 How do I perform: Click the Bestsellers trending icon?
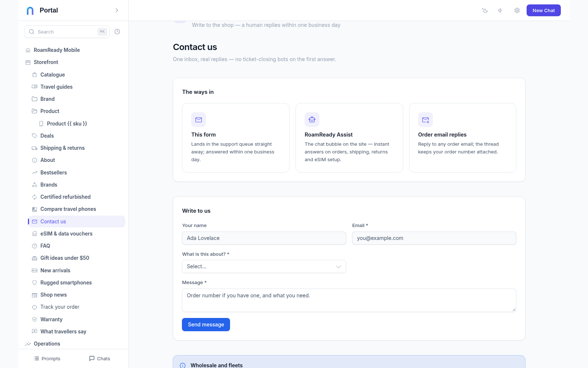[35, 173]
